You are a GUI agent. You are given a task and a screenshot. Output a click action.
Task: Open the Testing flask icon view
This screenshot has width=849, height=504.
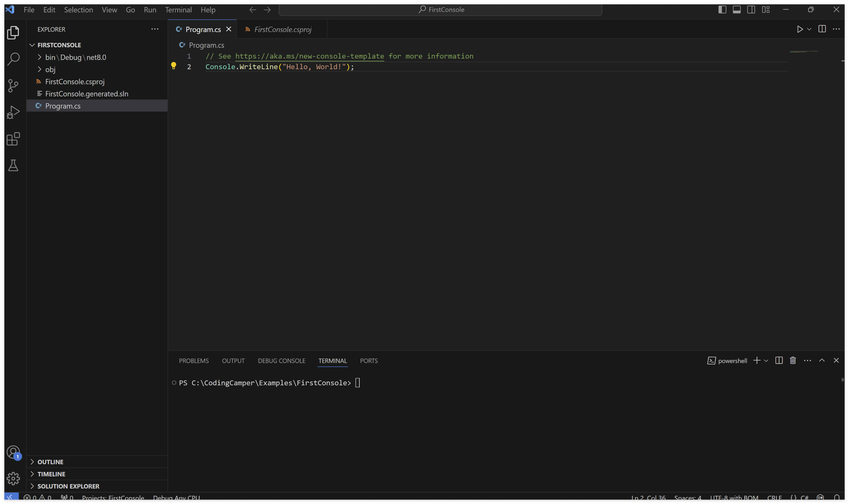[x=13, y=165]
